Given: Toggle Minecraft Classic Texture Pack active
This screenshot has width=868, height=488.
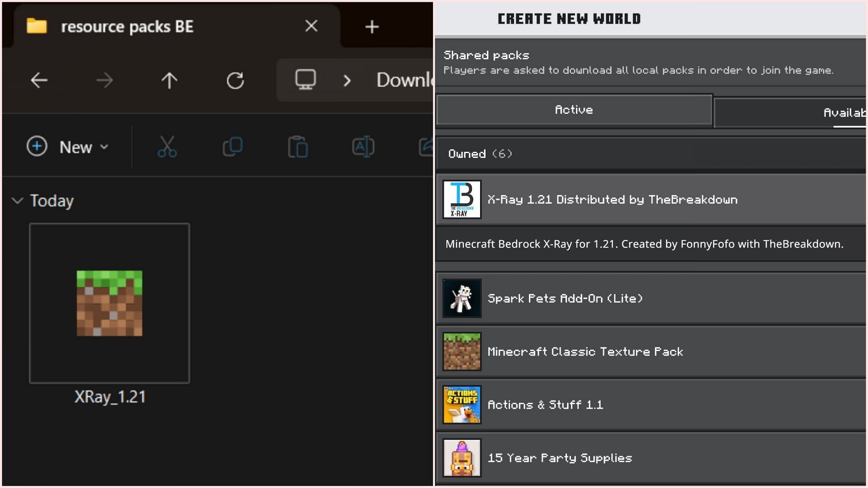Looking at the screenshot, I should point(651,351).
